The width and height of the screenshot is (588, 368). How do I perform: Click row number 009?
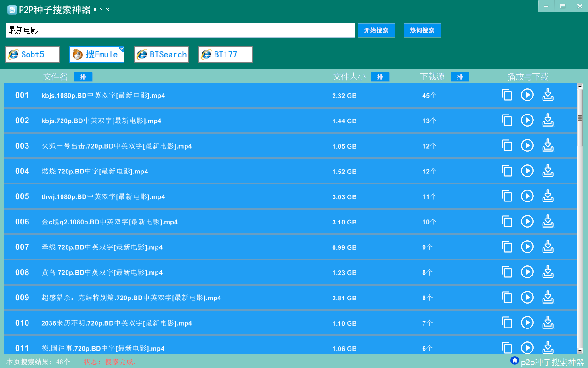(22, 298)
